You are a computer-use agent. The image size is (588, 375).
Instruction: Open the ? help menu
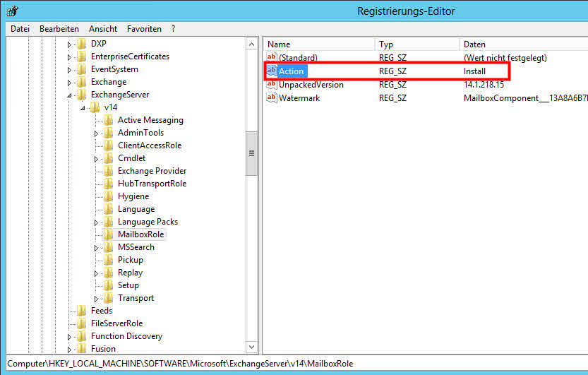click(x=173, y=29)
